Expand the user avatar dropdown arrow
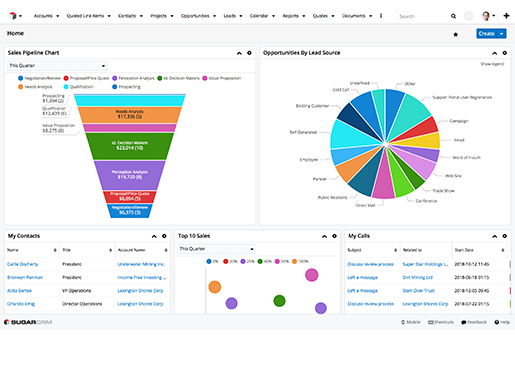 [494, 16]
